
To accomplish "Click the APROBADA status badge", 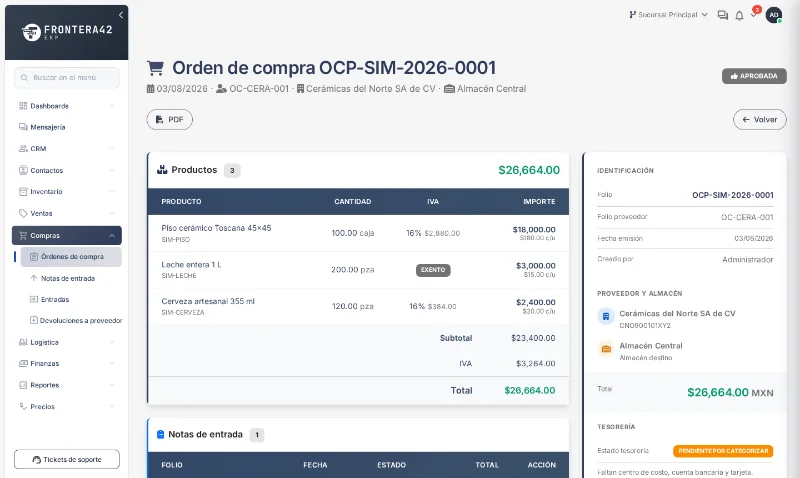I will click(x=754, y=76).
